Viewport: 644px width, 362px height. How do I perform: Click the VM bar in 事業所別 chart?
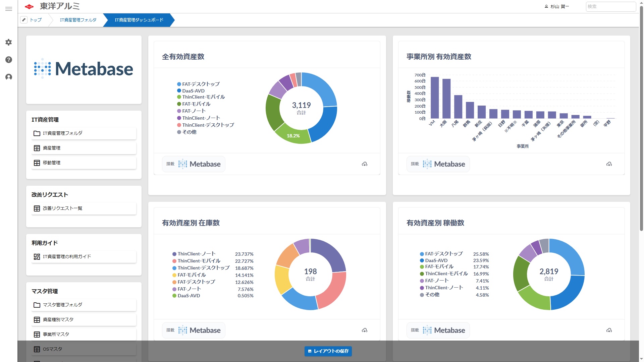click(x=435, y=98)
